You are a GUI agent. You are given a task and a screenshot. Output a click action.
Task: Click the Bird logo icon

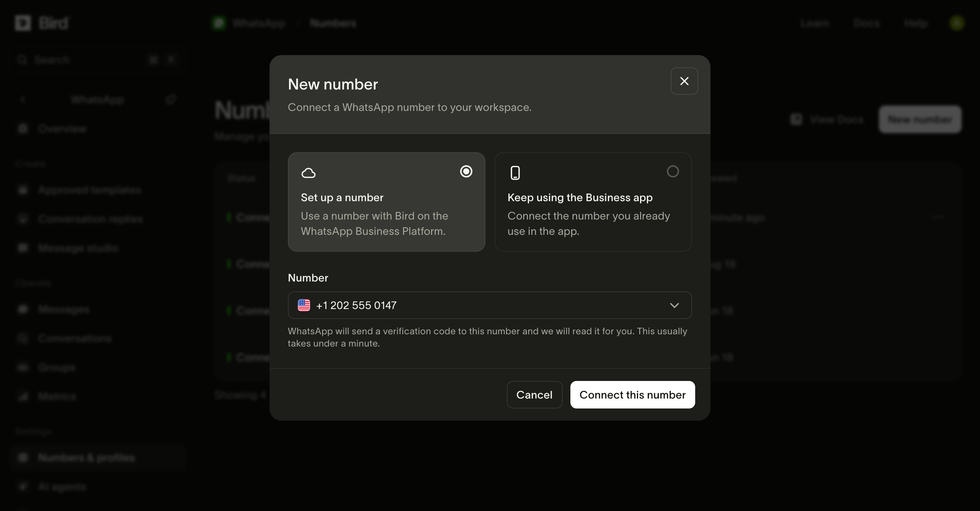[23, 23]
